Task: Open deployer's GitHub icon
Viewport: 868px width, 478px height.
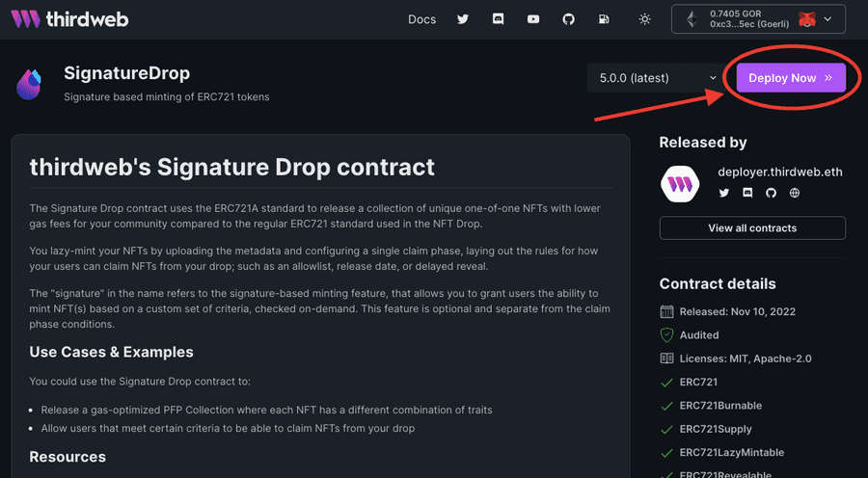Action: pos(772,193)
